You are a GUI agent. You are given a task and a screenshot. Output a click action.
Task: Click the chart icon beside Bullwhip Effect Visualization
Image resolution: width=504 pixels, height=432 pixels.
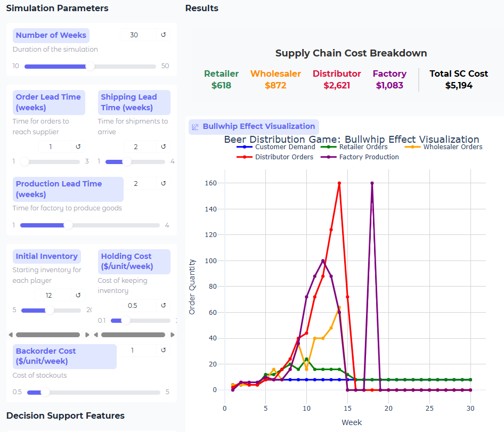[195, 127]
